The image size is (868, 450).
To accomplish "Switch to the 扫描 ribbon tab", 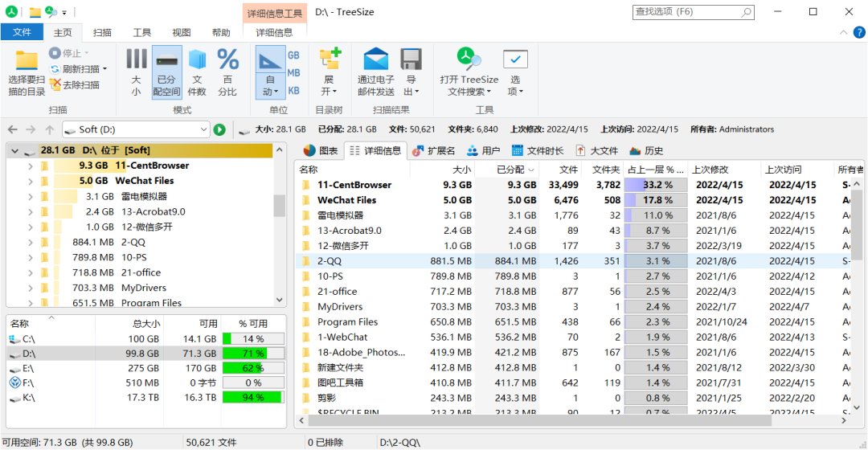I will click(x=102, y=32).
